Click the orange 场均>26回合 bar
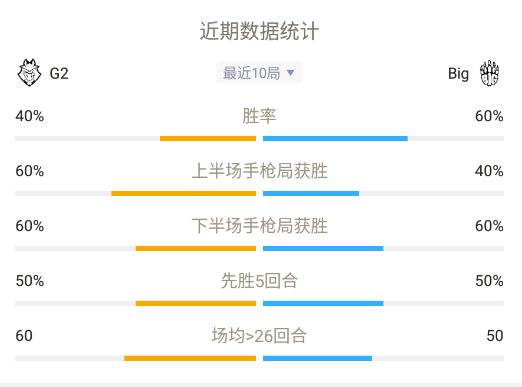This screenshot has width=522, height=387. pos(190,358)
